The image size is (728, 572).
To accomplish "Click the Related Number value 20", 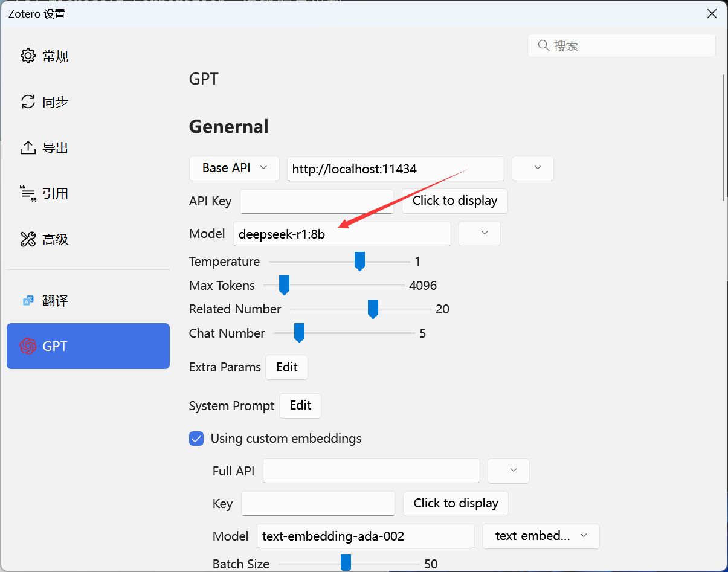I will [x=442, y=309].
